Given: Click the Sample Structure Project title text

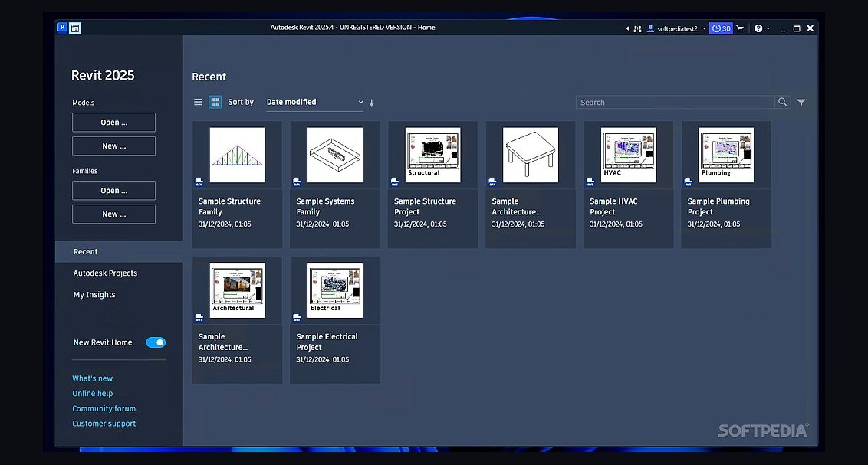Looking at the screenshot, I should 425,207.
